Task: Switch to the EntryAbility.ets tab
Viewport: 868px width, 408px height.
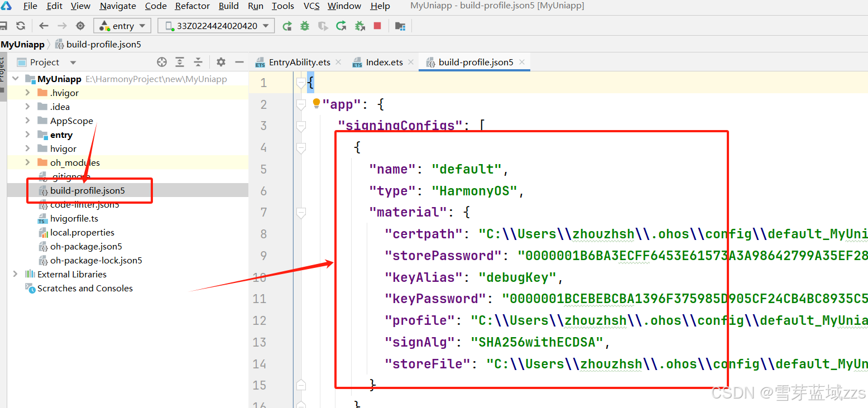Action: tap(299, 62)
